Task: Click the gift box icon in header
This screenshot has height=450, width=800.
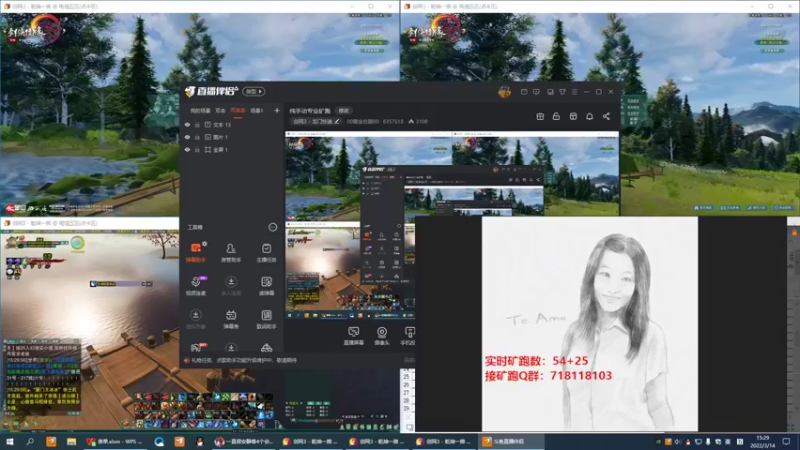Action: 540,116
